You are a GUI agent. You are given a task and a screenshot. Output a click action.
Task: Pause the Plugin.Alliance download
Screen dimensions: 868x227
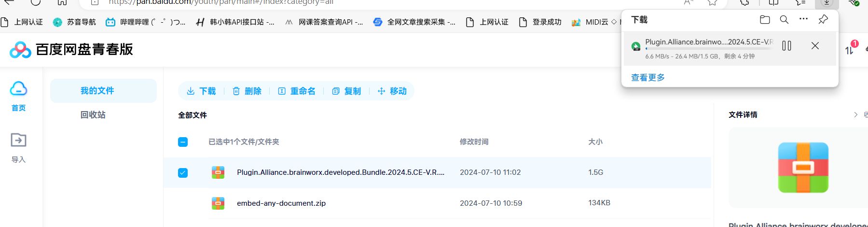point(786,46)
